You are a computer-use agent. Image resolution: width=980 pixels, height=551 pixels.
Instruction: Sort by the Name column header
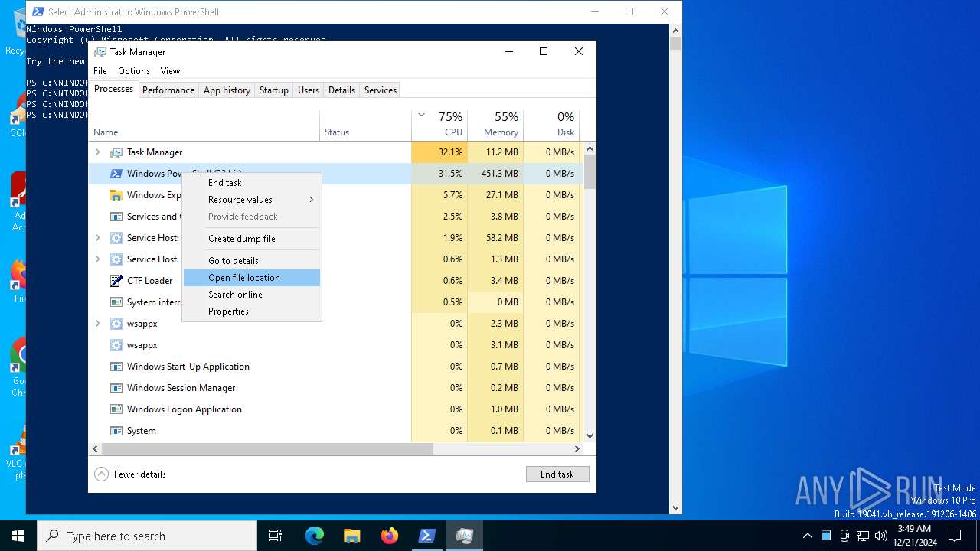[x=204, y=126]
